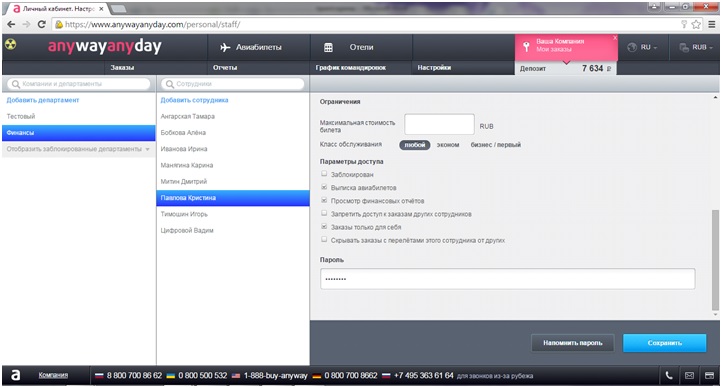
Task: Click the Сохранить button
Action: [x=664, y=343]
